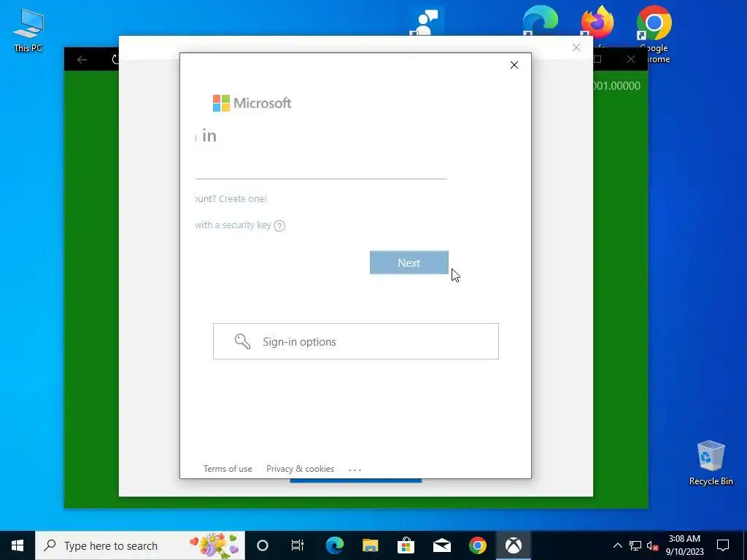747x560 pixels.
Task: Click the three dots more options
Action: coord(355,470)
